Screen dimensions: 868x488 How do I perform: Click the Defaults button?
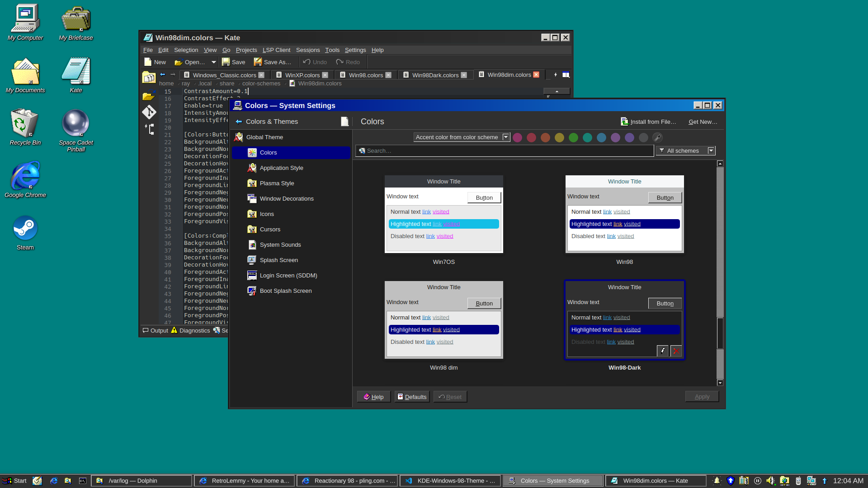click(411, 397)
